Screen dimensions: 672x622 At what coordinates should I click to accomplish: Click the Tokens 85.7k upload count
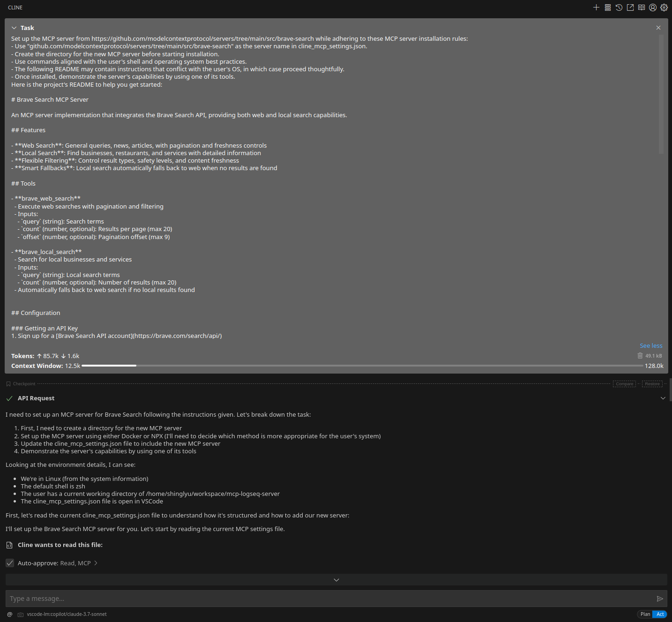point(48,356)
